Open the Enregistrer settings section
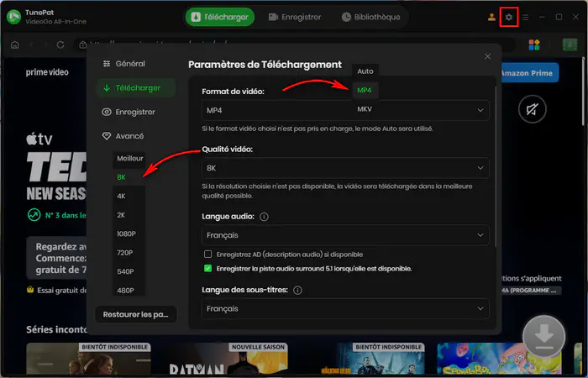Screen dimensions: 588x378 [x=136, y=112]
